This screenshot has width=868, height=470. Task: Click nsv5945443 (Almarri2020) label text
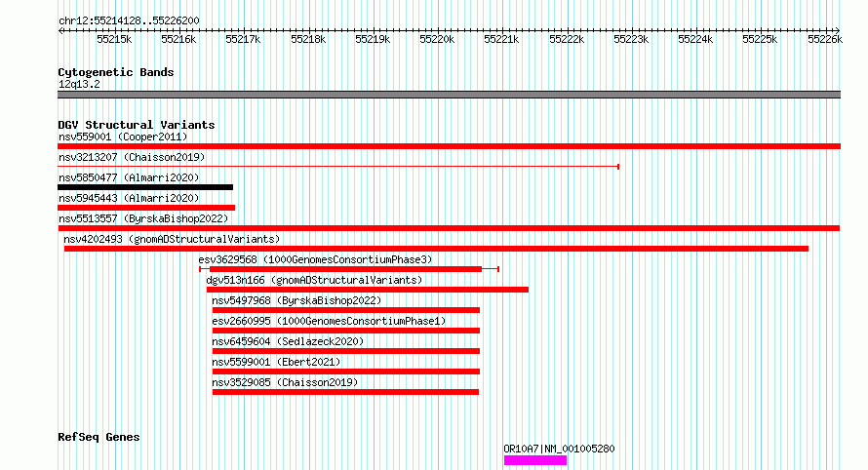click(129, 198)
